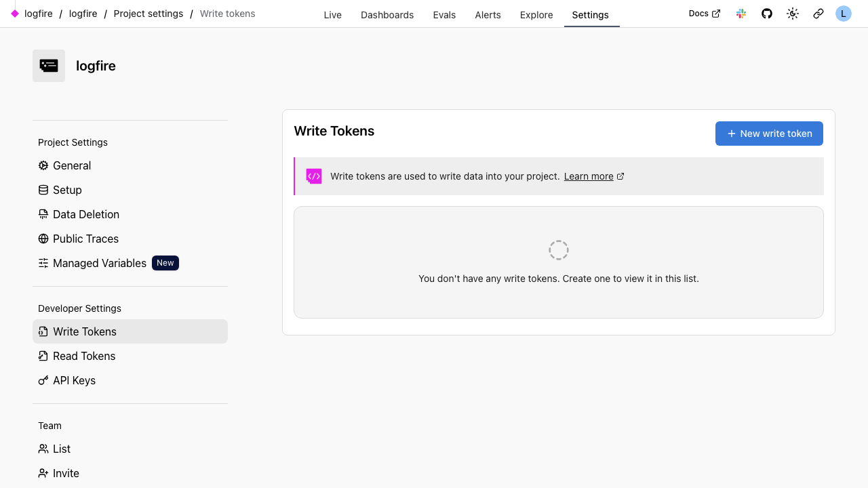Open the user avatar L menu
The width and height of the screenshot is (868, 488).
tap(843, 14)
